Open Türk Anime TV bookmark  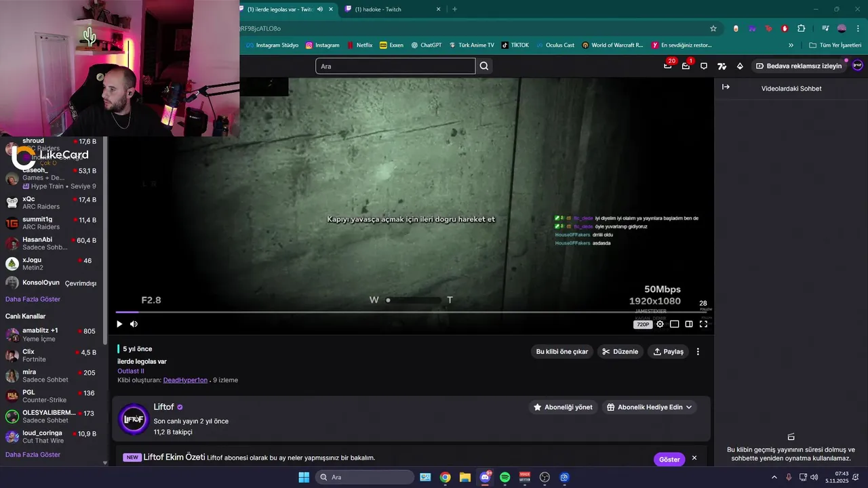coord(471,45)
